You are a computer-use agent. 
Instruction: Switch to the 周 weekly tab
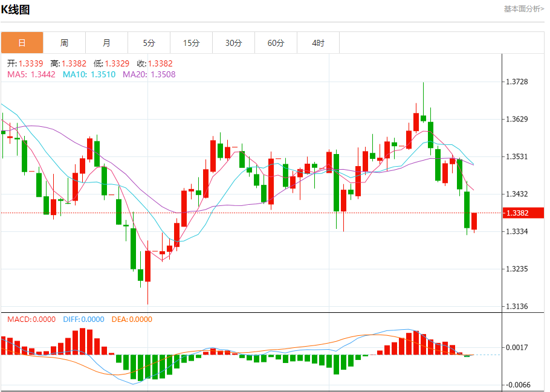point(64,43)
